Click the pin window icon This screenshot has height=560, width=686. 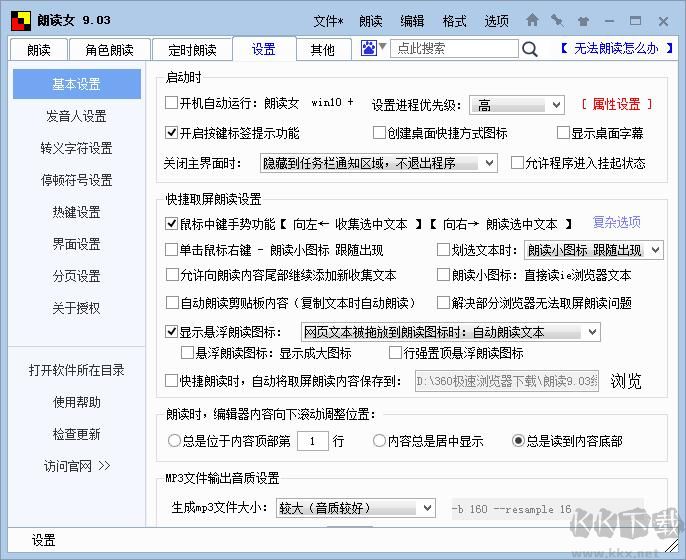[x=557, y=20]
